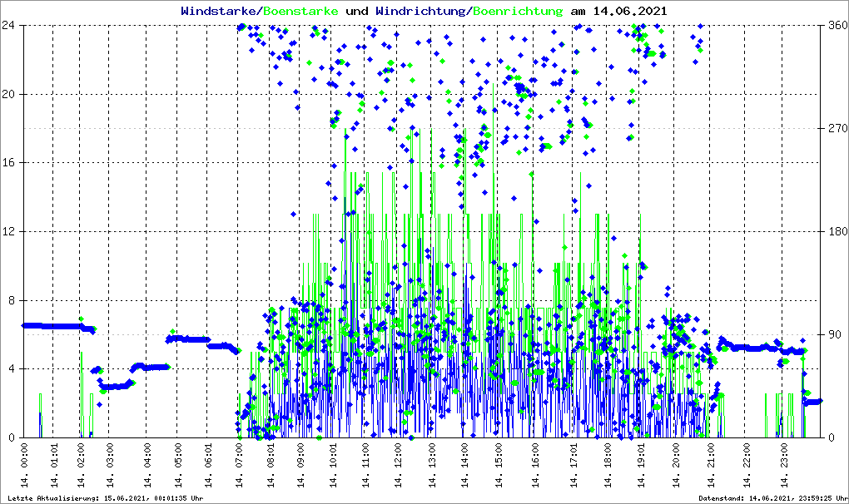Click the left axis value 12

click(x=7, y=231)
